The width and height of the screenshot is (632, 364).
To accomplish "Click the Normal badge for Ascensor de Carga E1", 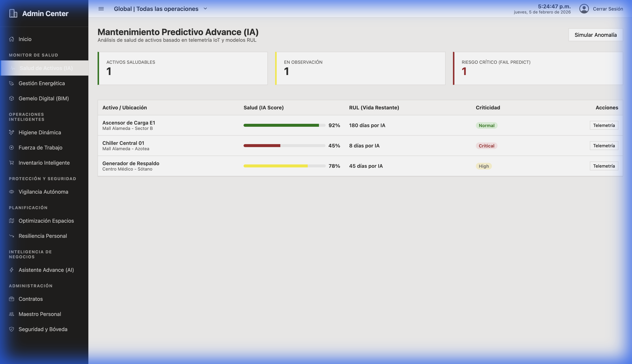I will tap(486, 125).
